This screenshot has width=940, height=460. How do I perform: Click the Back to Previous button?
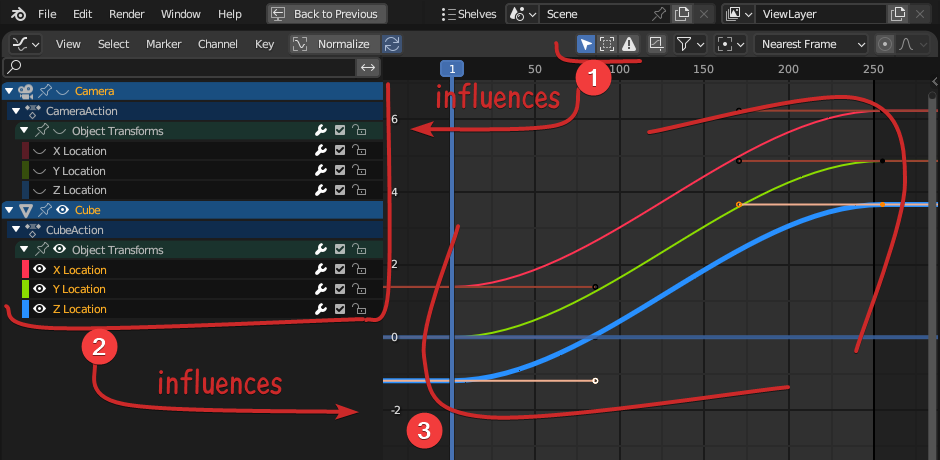point(327,14)
